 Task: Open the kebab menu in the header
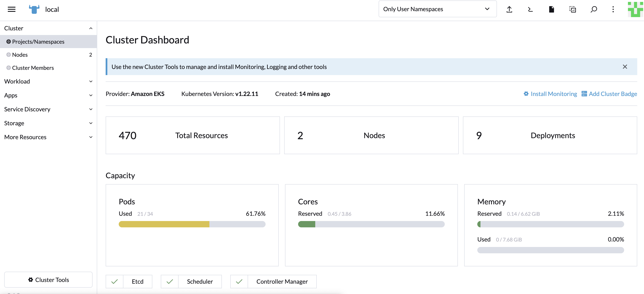(x=613, y=9)
